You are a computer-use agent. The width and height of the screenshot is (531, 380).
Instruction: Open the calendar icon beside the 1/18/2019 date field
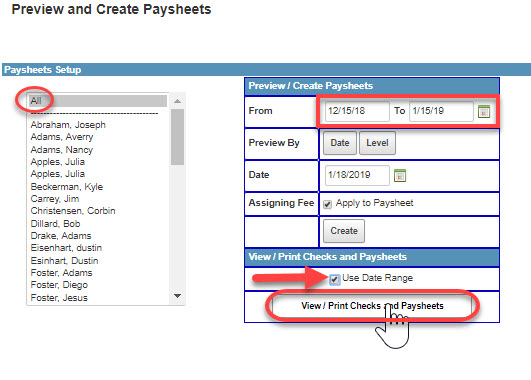[x=400, y=175]
